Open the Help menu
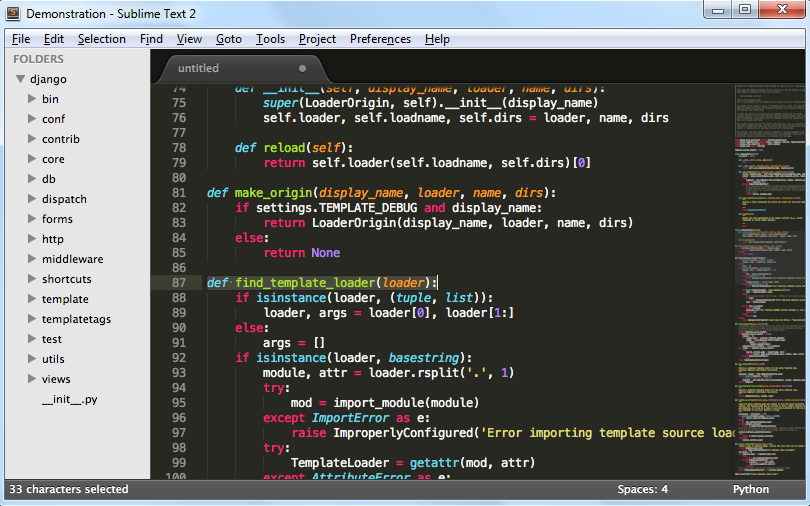This screenshot has width=810, height=506. point(437,39)
